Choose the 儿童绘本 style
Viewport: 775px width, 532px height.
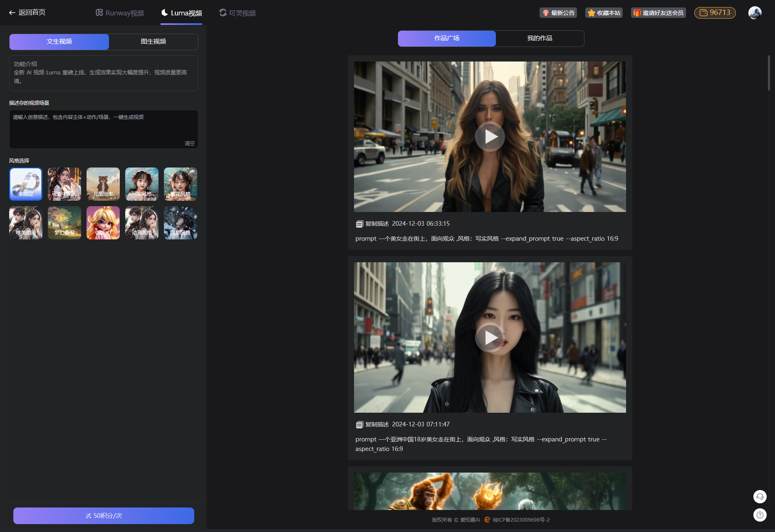pyautogui.click(x=103, y=184)
